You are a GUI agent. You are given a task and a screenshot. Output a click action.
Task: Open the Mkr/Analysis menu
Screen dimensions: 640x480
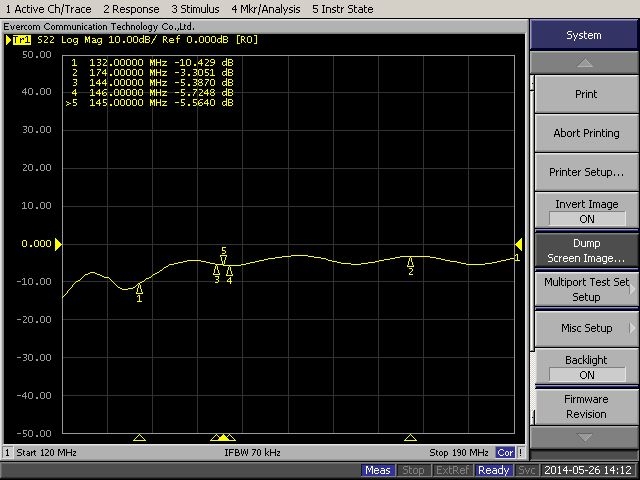pos(266,9)
